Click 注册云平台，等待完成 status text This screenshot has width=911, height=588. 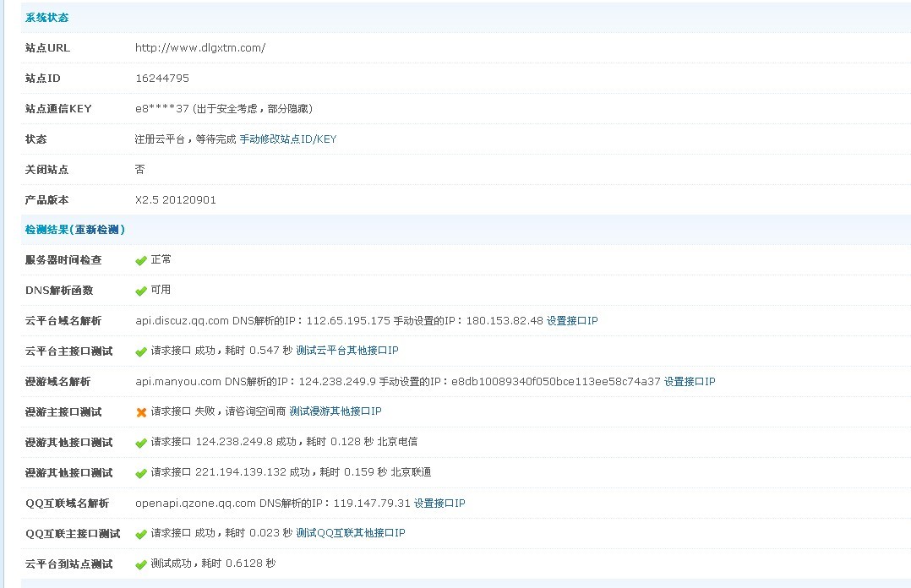click(x=185, y=139)
